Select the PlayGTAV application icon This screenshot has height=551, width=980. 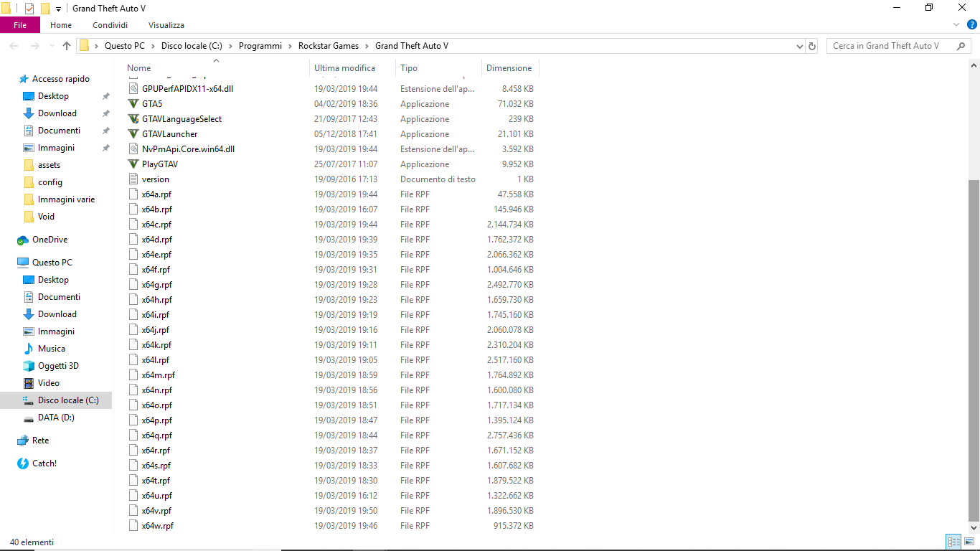tap(133, 164)
